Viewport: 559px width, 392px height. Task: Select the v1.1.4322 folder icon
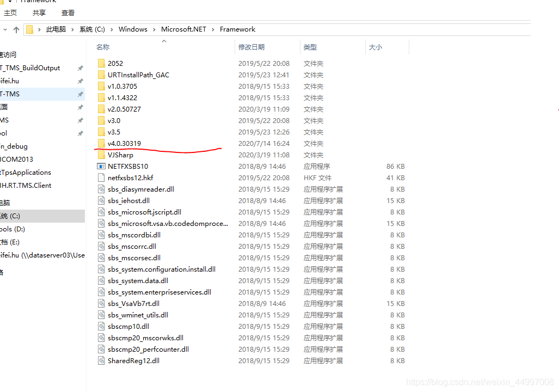coord(101,98)
